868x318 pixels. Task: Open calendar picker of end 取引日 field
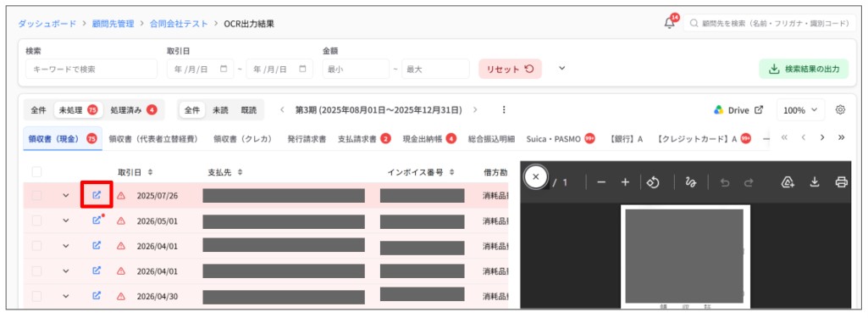coord(302,70)
